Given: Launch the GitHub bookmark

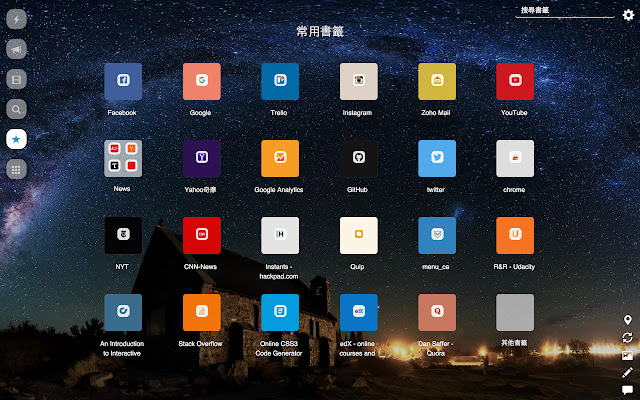Looking at the screenshot, I should pos(358,158).
